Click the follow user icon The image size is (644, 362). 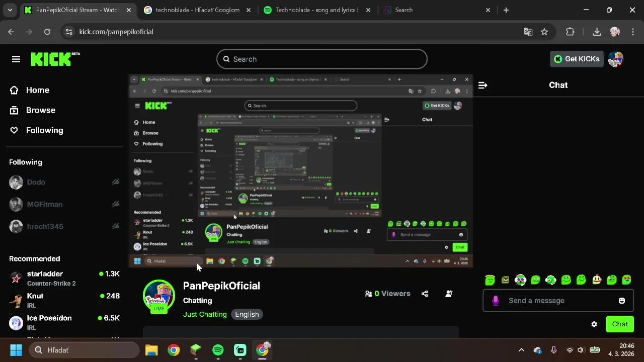pos(449,294)
